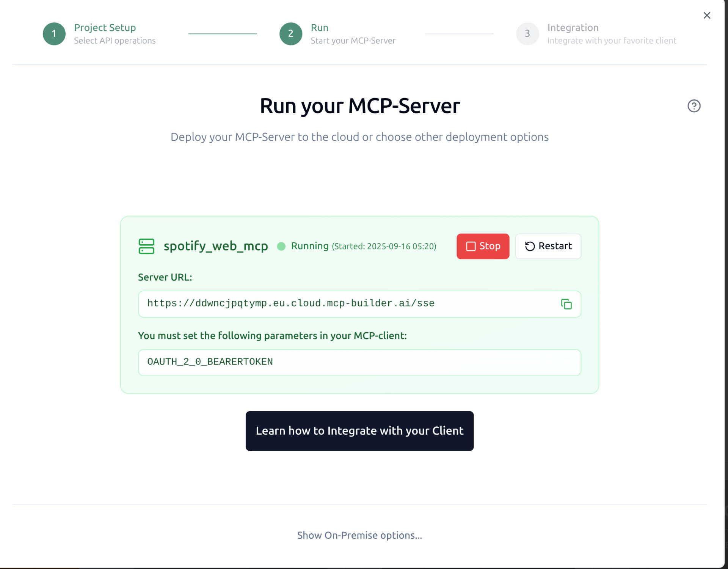Click the Select API operations subtitle
Screen dimensions: 728x569
(115, 40)
